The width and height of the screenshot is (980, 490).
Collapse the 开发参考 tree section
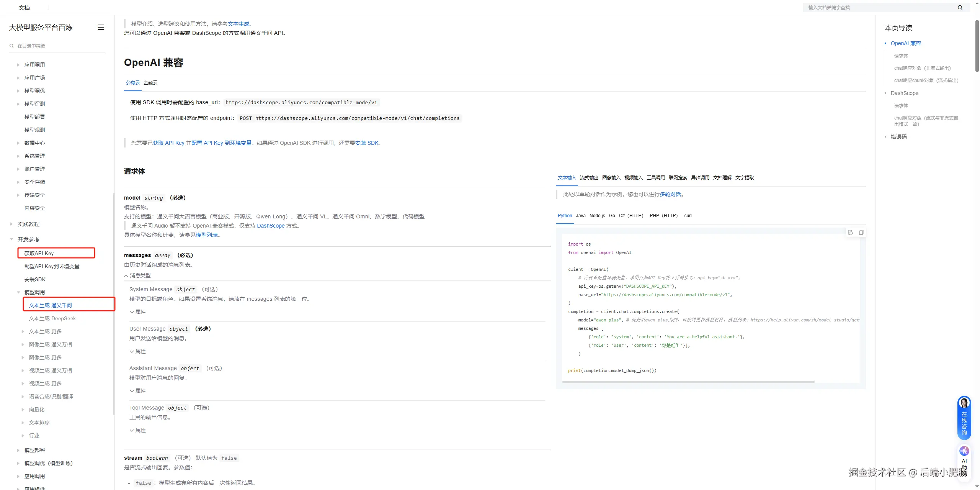[11, 239]
